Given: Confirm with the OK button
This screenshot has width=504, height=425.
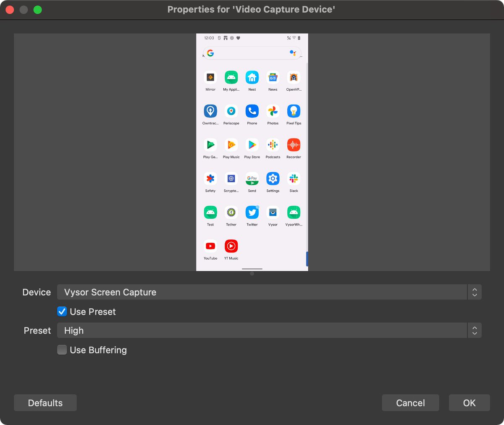Looking at the screenshot, I should tap(469, 403).
